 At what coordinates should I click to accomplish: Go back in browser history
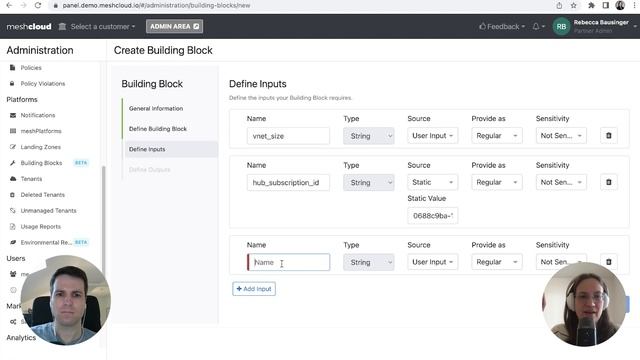(9, 5)
